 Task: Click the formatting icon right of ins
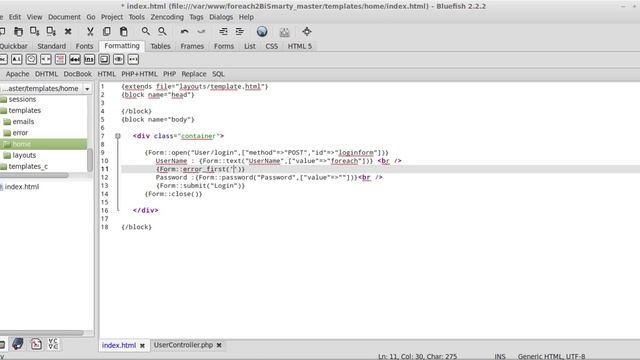click(104, 60)
